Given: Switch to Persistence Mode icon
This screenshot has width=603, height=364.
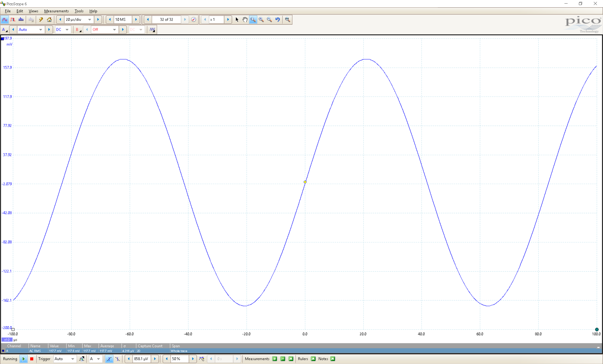Looking at the screenshot, I should 13,19.
